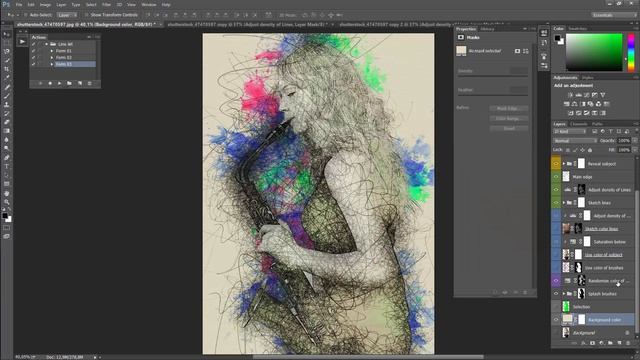This screenshot has height=360, width=640.
Task: Open the Window menu
Action: 149,4
